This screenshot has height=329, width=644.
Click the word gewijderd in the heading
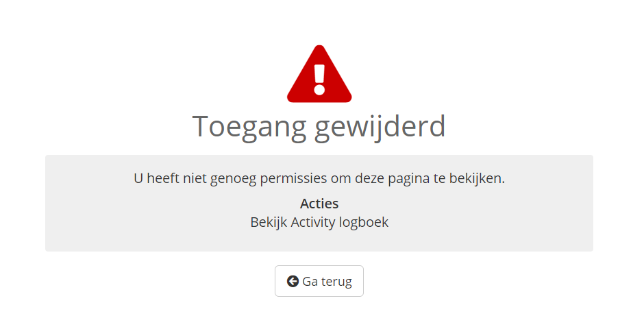(380, 126)
